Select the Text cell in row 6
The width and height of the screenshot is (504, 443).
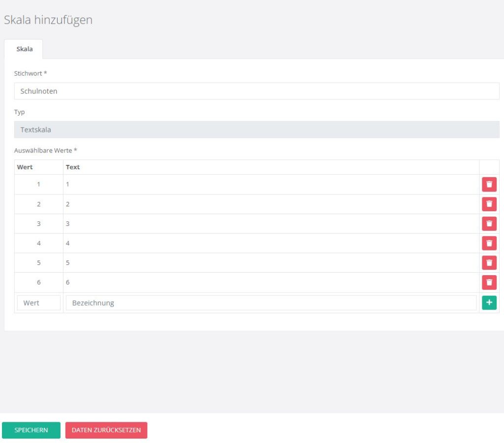point(271,283)
